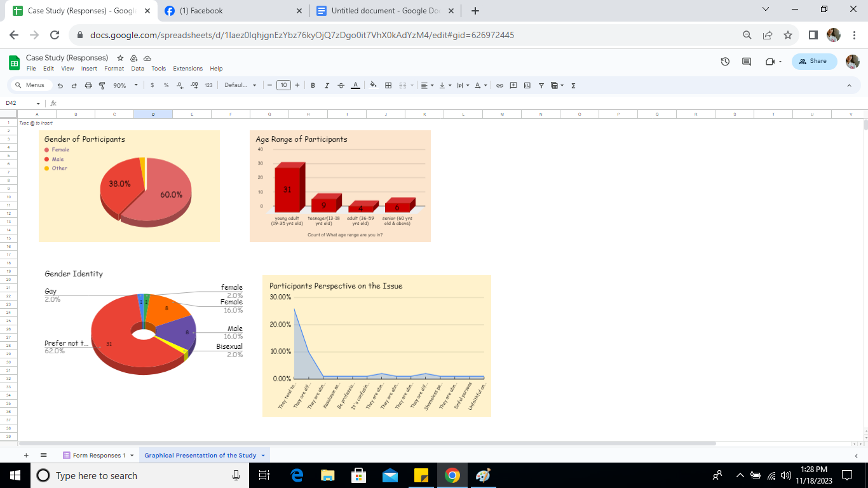Open the Horizontal align dropdown

coord(428,85)
